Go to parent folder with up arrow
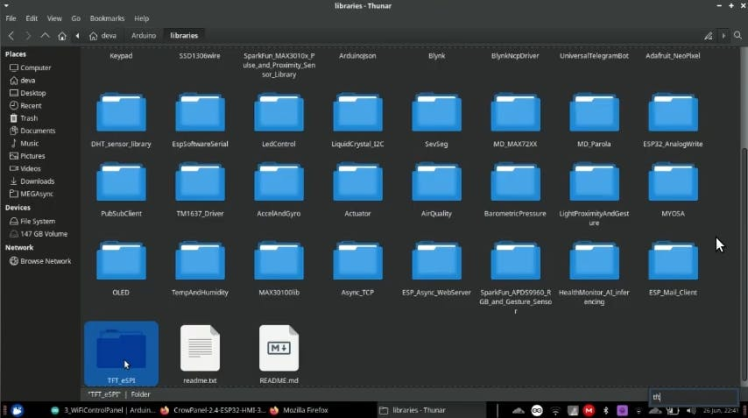This screenshot has width=748, height=418. tap(45, 36)
